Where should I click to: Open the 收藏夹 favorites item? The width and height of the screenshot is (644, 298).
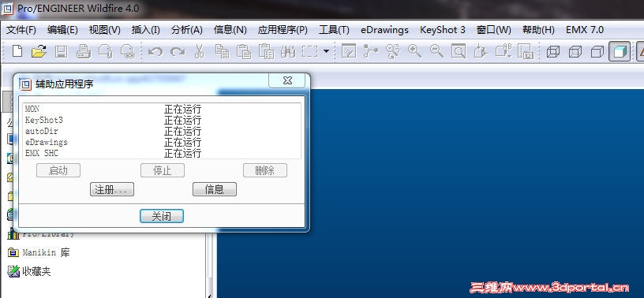click(x=29, y=271)
